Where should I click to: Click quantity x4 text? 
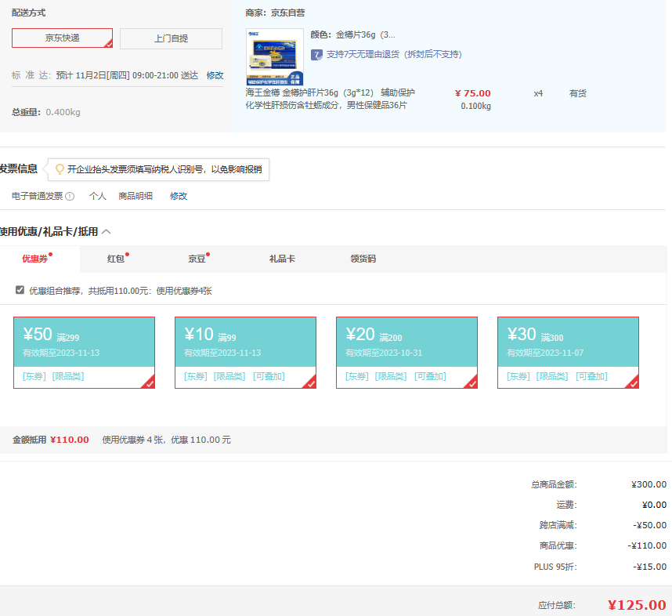pyautogui.click(x=538, y=94)
